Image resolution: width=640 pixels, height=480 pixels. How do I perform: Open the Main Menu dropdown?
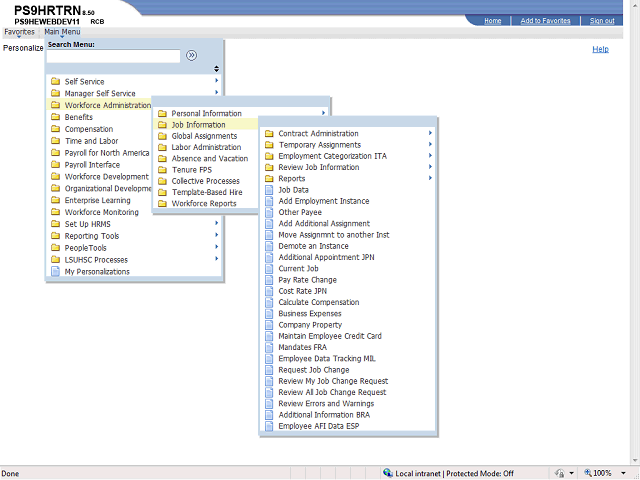pyautogui.click(x=62, y=32)
